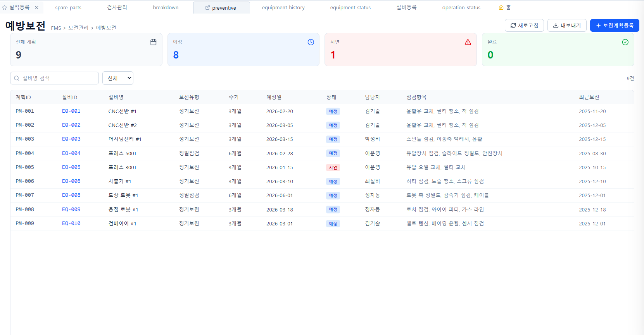Open equipment link EQ-005
The height and width of the screenshot is (335, 644).
71,167
